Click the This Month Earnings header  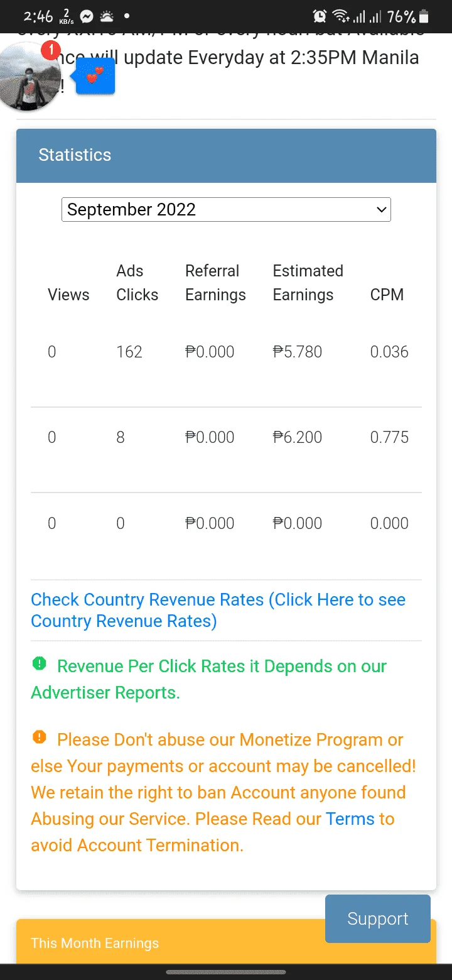click(x=226, y=942)
